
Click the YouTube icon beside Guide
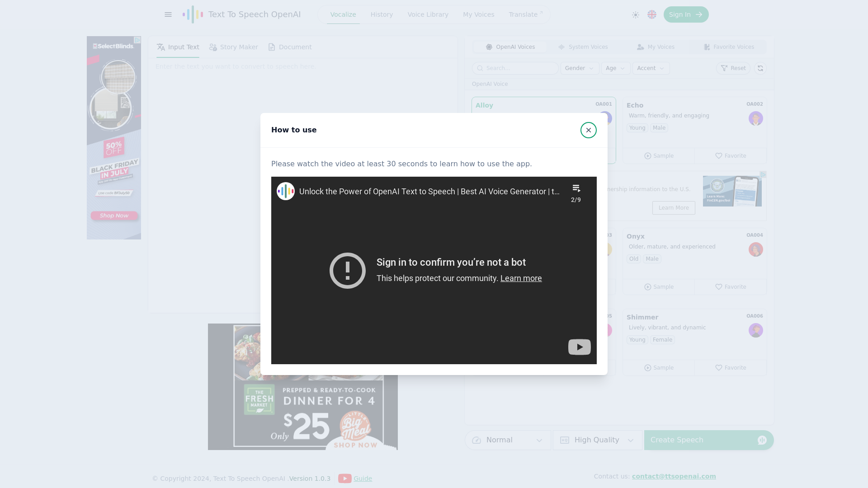tap(344, 479)
